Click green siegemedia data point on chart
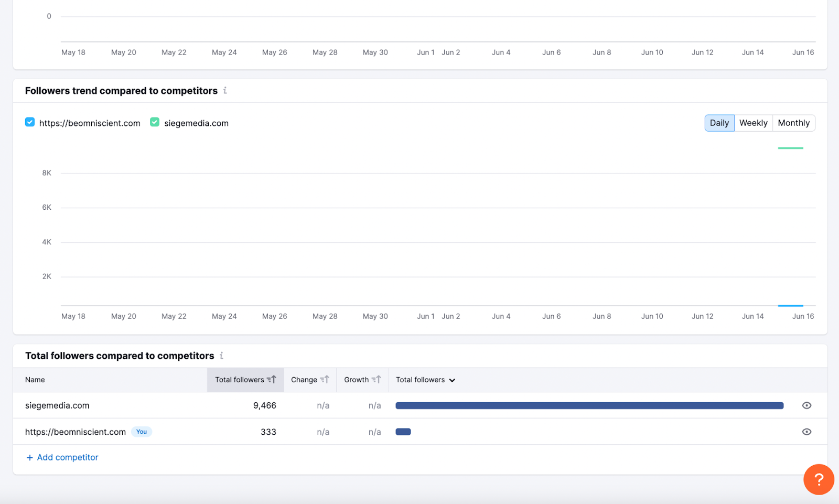The height and width of the screenshot is (504, 839). [x=790, y=148]
